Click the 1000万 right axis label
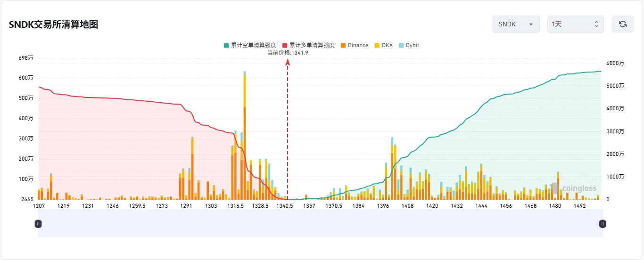 click(615, 177)
